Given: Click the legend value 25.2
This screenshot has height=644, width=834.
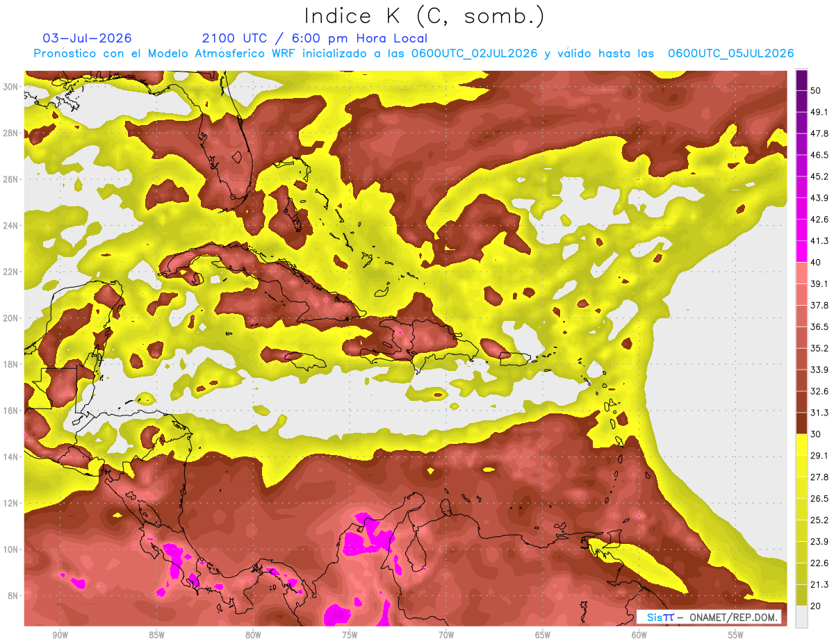Looking at the screenshot, I should (x=819, y=520).
